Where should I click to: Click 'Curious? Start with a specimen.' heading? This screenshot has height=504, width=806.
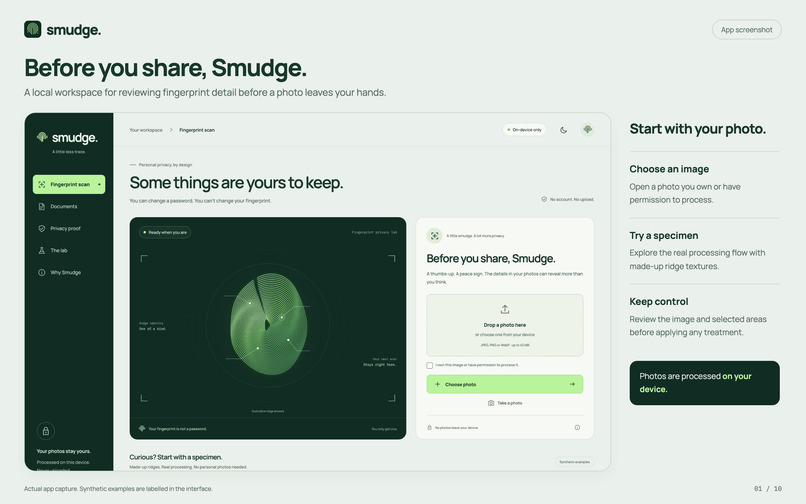(x=176, y=457)
